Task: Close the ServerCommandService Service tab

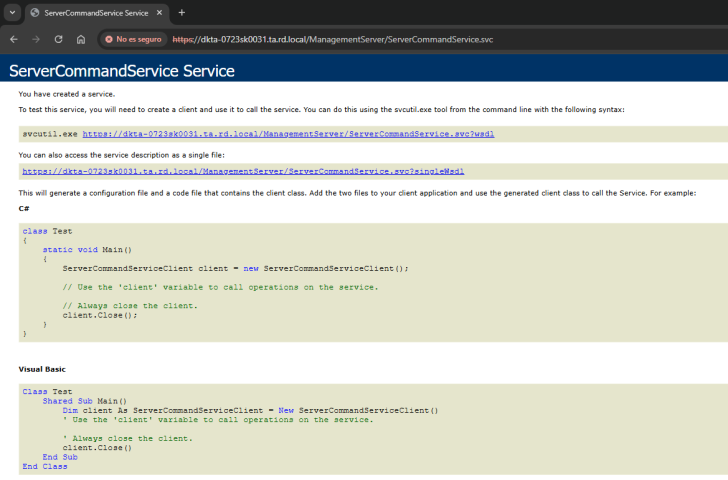Action: (159, 13)
